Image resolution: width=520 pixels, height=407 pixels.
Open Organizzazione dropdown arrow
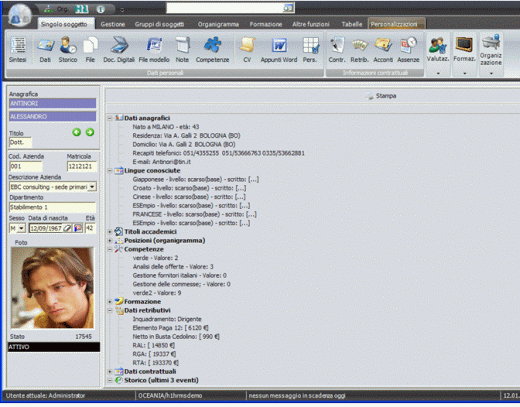[x=491, y=73]
